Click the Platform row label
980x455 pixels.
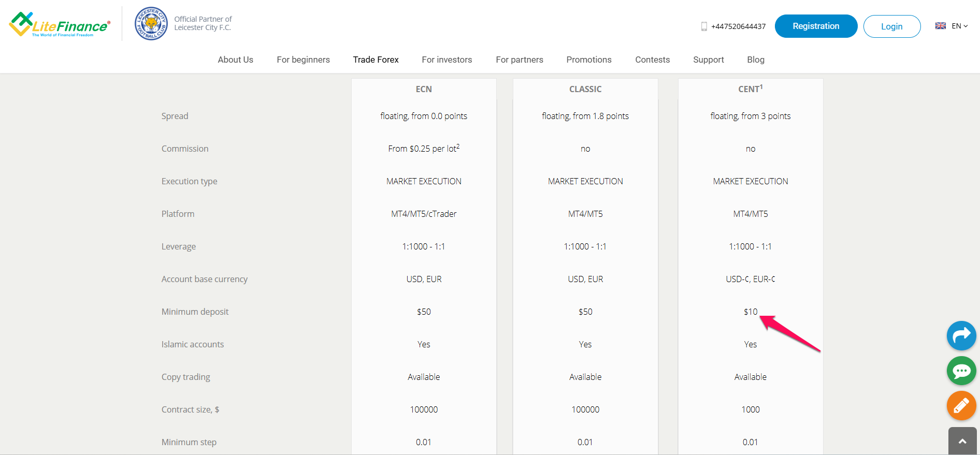click(x=178, y=214)
